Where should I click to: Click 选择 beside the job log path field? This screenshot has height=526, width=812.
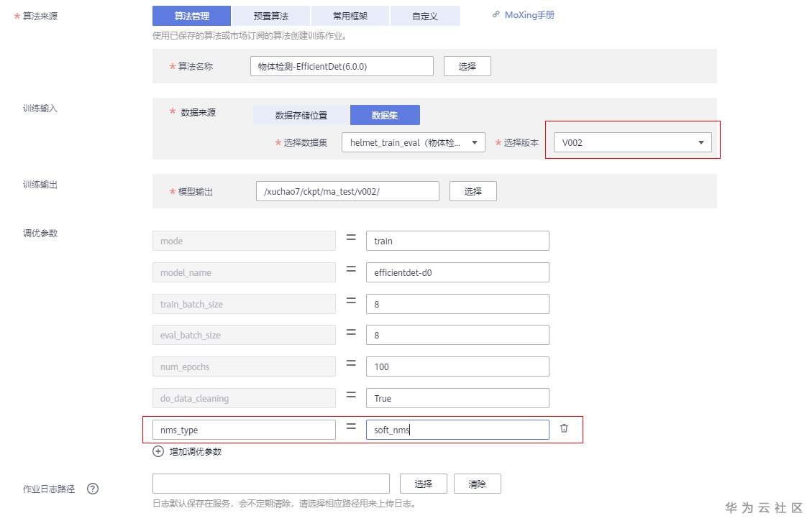pos(424,483)
